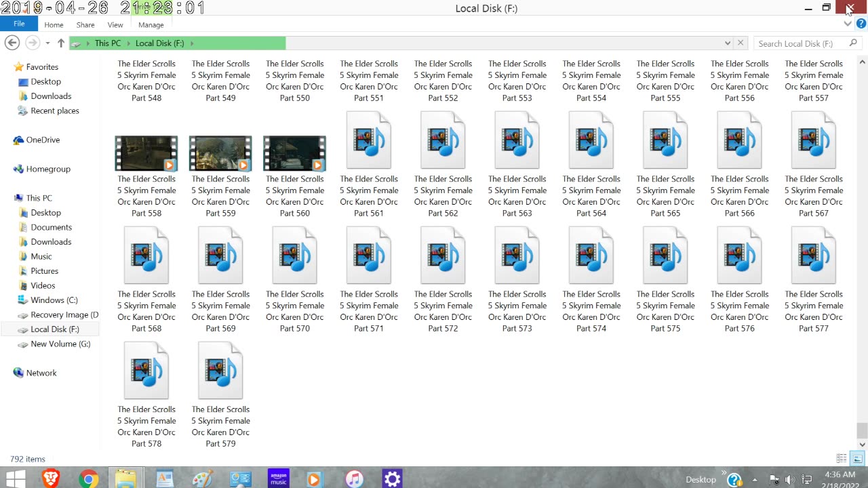
Task: Select the Part 560 video thumbnail
Action: [294, 153]
